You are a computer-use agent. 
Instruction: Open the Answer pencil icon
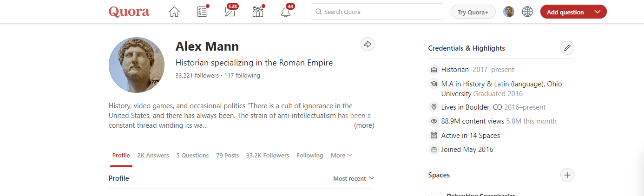230,12
